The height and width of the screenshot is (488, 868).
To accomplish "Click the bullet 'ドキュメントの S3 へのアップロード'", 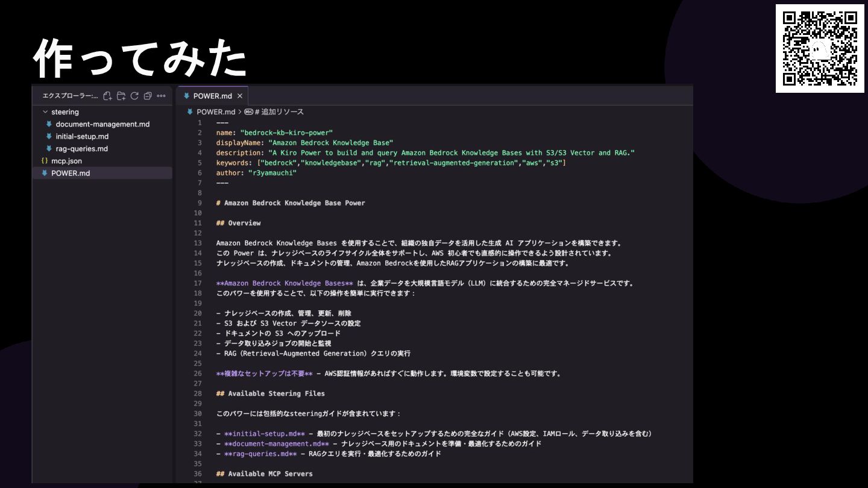I will tap(278, 333).
